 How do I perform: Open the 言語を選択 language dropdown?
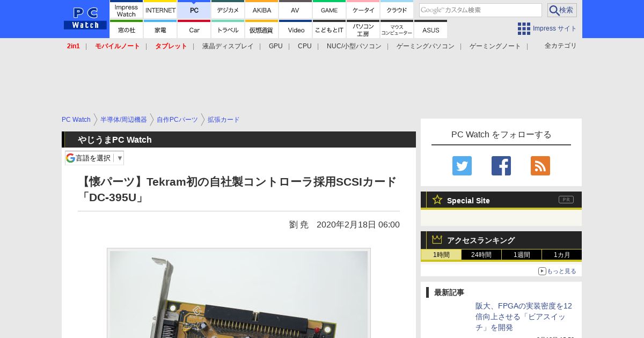pyautogui.click(x=94, y=158)
